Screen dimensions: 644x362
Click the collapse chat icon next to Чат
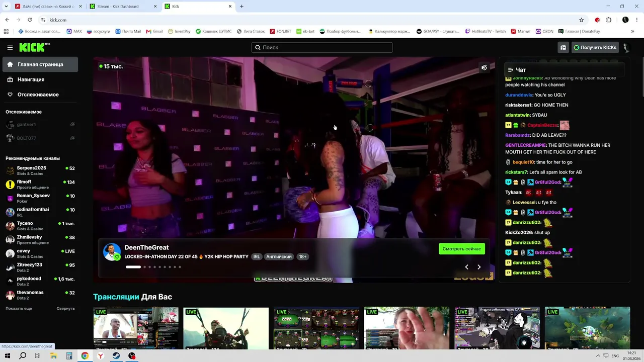(x=510, y=70)
